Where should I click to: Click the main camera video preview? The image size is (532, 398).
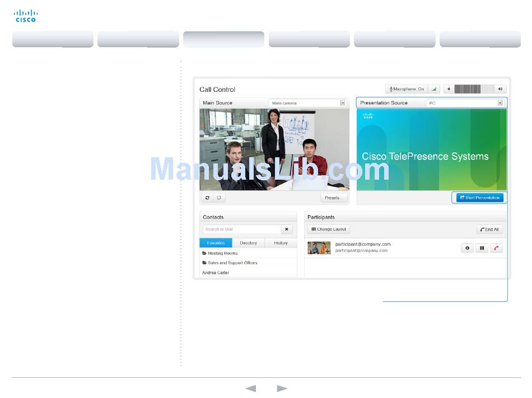tap(274, 149)
